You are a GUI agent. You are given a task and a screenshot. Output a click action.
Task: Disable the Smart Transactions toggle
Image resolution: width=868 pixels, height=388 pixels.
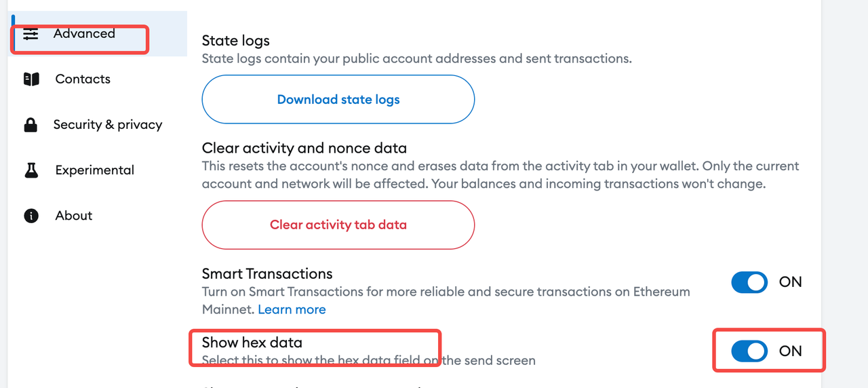tap(749, 282)
